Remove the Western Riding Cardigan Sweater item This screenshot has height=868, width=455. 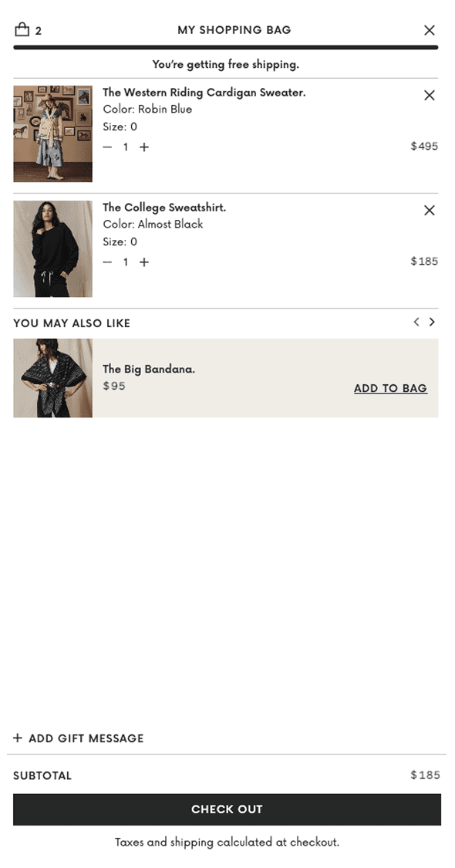click(x=430, y=95)
